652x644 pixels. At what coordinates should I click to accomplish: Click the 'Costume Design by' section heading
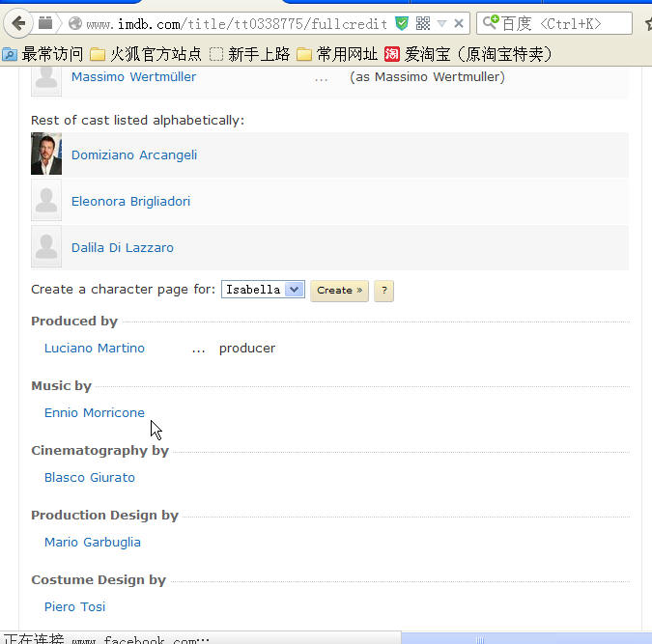tap(99, 580)
